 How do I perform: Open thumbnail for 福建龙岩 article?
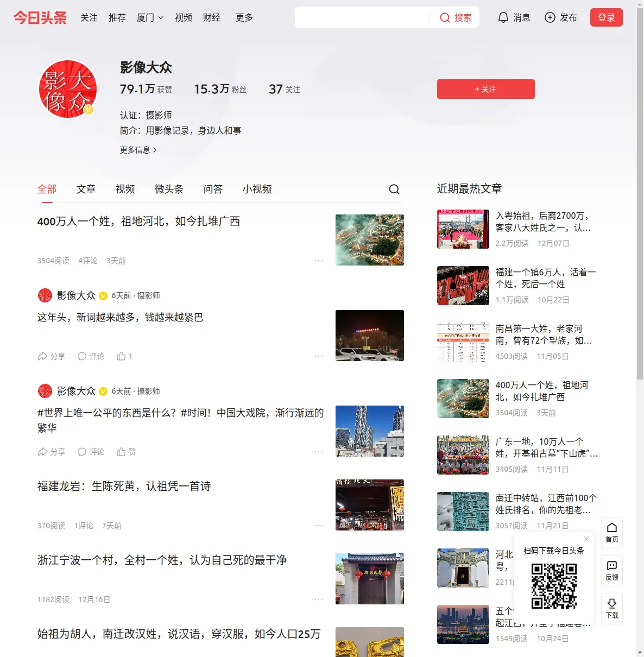[x=370, y=505]
